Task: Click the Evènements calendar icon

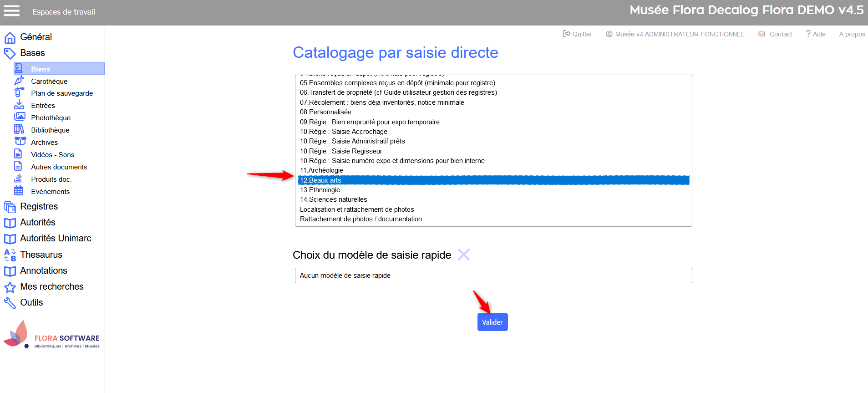Action: pos(19,191)
